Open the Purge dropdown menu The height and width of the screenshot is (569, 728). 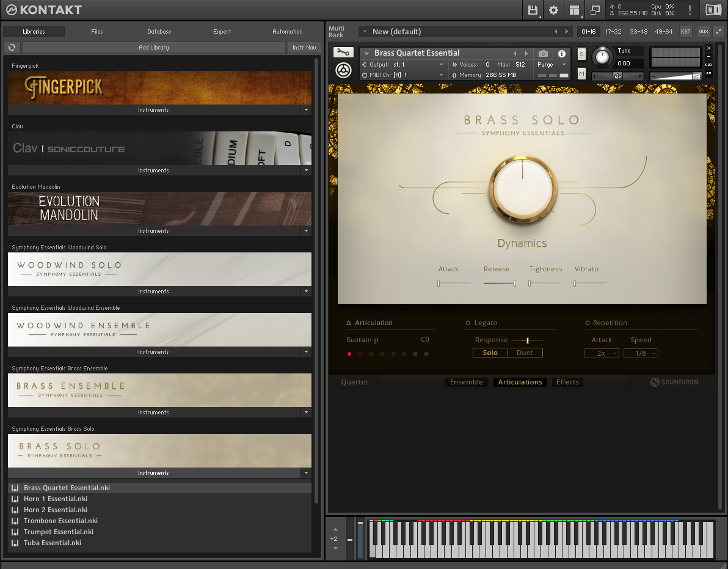pos(552,65)
